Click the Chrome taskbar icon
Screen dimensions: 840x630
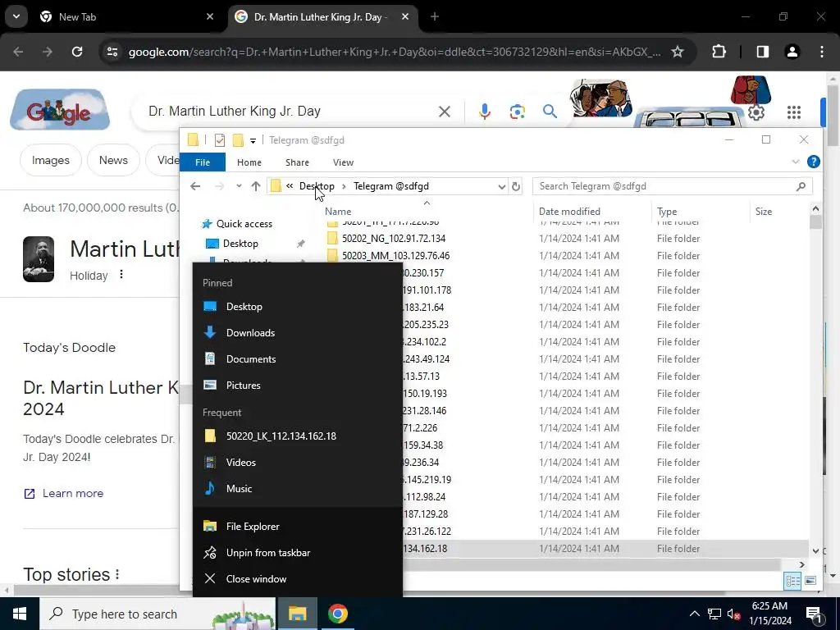(337, 614)
